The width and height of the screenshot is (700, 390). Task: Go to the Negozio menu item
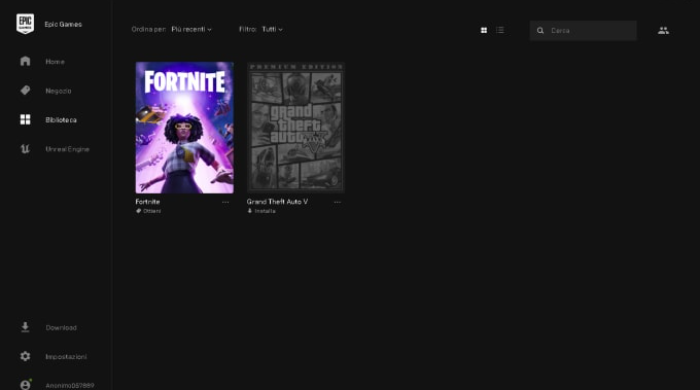tap(58, 91)
